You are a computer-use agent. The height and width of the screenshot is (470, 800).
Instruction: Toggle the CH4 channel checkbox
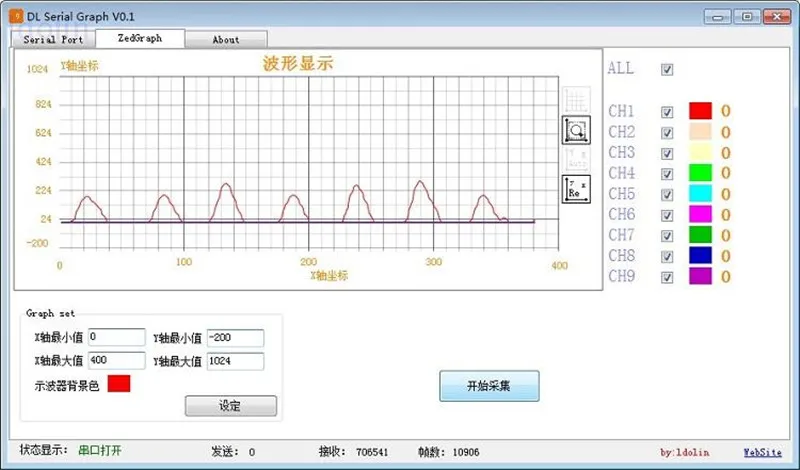point(667,174)
